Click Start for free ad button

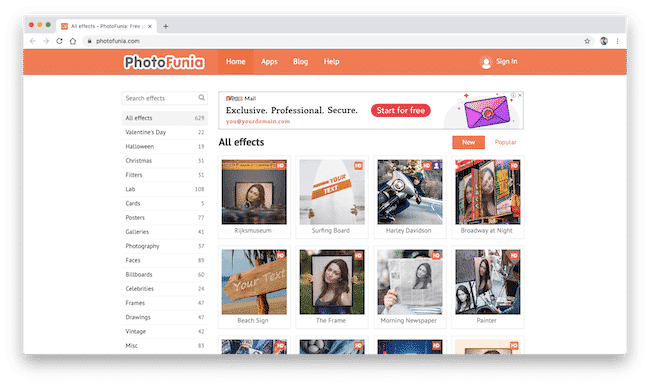pos(401,111)
